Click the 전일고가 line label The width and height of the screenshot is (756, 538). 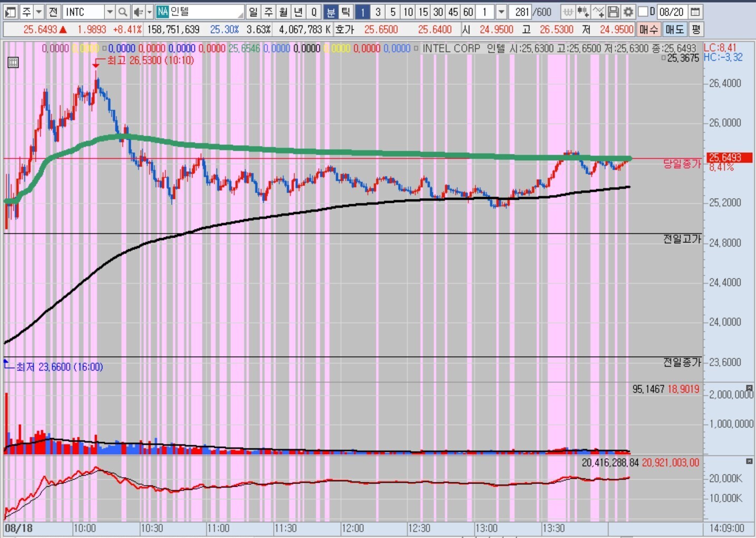(x=682, y=239)
